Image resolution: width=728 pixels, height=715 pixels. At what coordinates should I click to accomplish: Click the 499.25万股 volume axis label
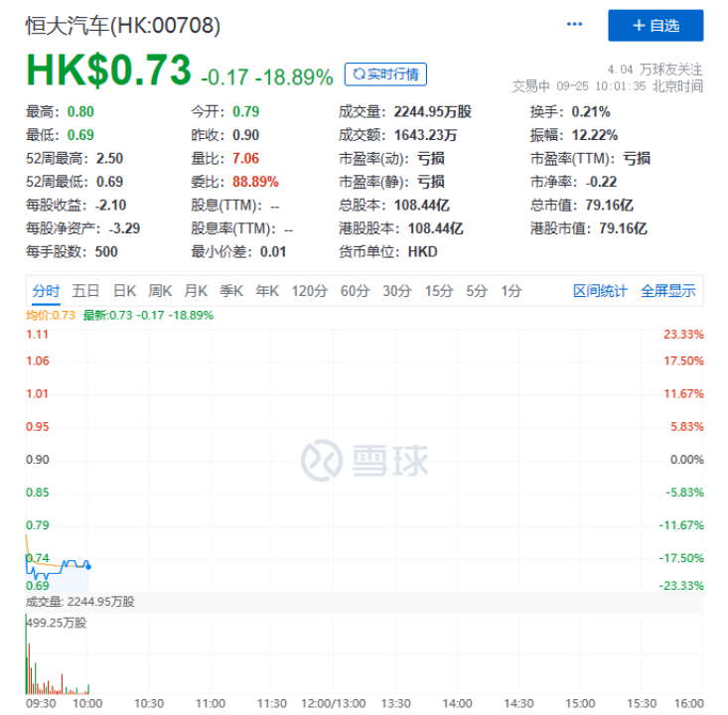[x=57, y=623]
